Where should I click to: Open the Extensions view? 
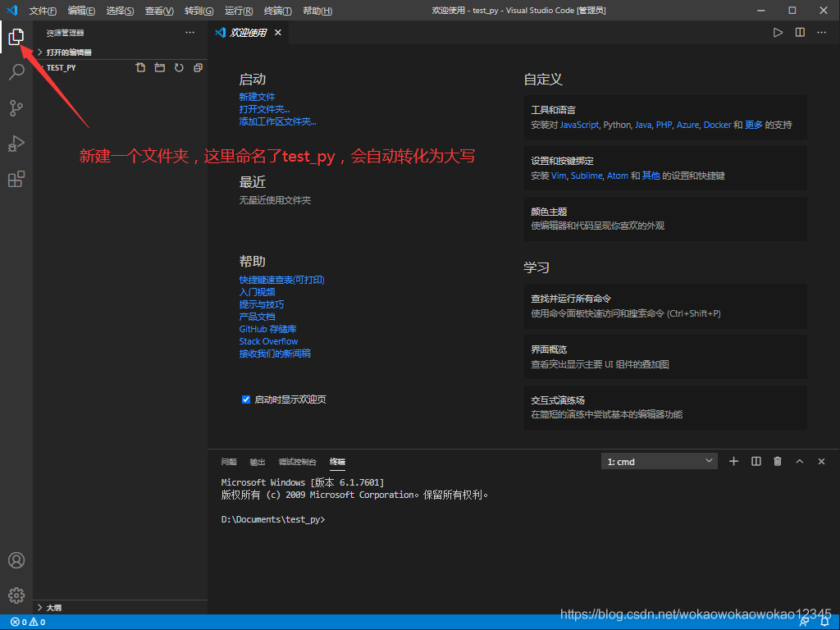pyautogui.click(x=16, y=179)
